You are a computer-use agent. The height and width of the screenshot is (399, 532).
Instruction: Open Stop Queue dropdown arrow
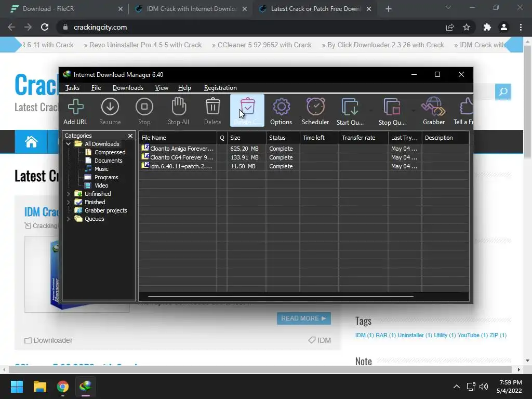413,110
